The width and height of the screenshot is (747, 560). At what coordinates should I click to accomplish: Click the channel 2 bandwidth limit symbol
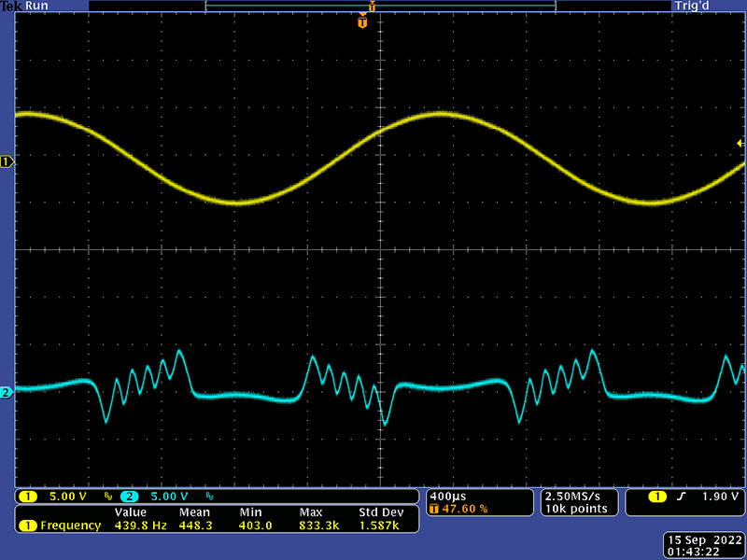click(x=209, y=497)
